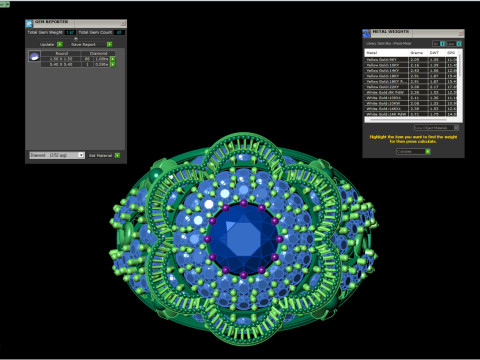This screenshot has height=360, width=480.
Task: Select the round diamond gem thumbnail
Action: [34, 56]
